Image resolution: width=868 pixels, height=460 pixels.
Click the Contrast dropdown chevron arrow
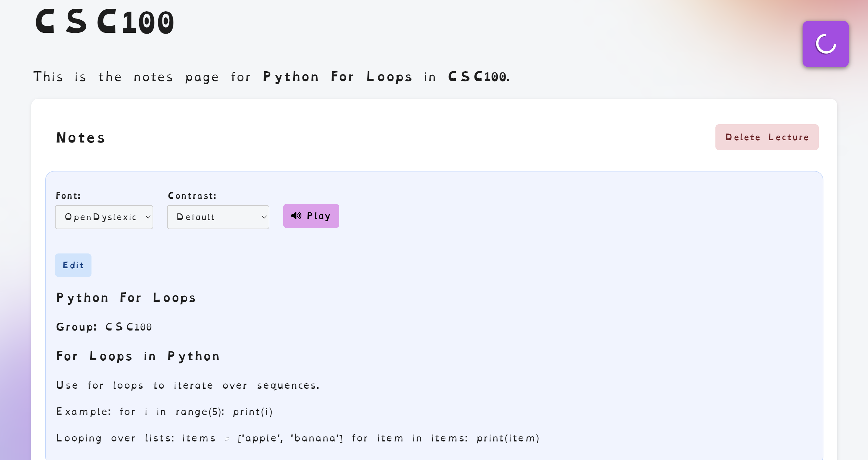click(264, 217)
